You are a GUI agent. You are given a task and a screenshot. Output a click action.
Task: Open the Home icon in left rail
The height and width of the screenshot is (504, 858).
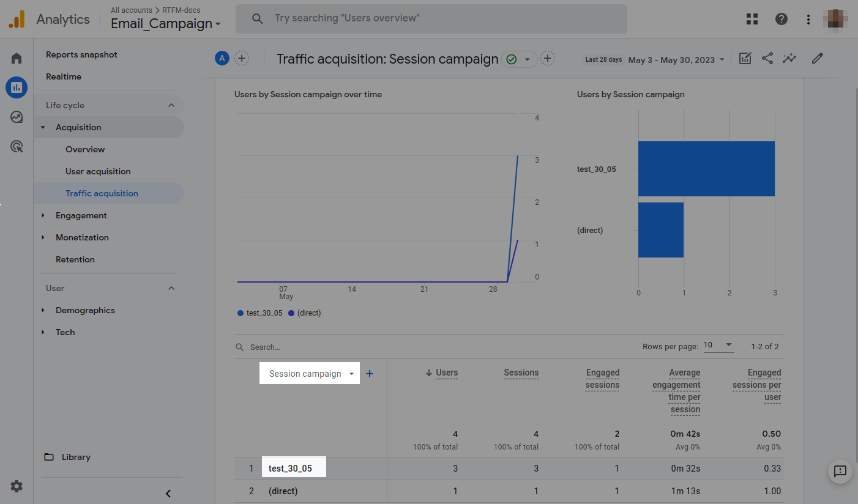[x=17, y=58]
